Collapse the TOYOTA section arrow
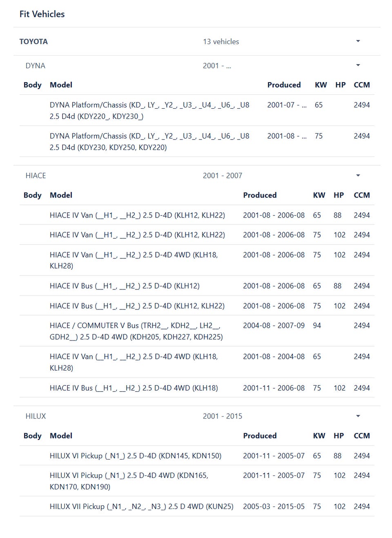Screen dimensions: 392x538 358,41
